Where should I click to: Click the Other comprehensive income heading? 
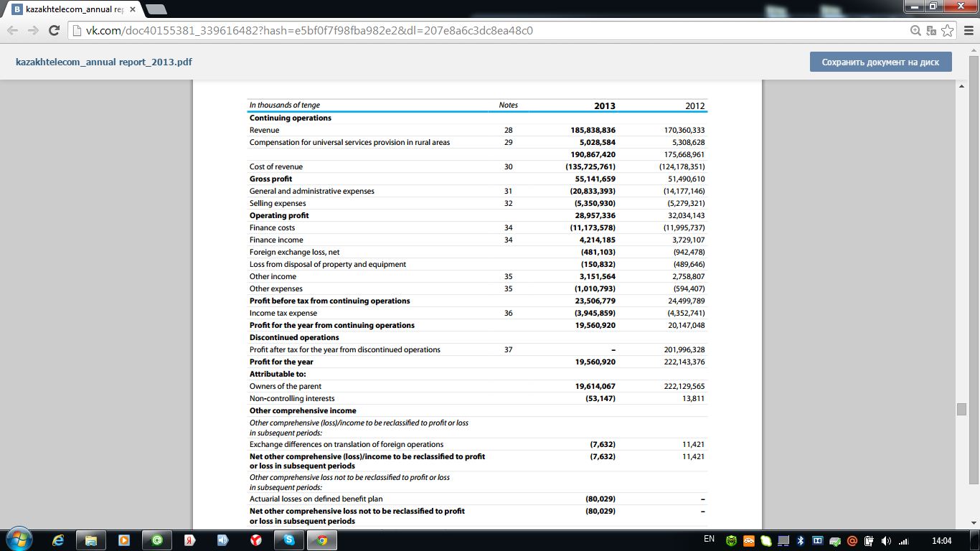303,410
